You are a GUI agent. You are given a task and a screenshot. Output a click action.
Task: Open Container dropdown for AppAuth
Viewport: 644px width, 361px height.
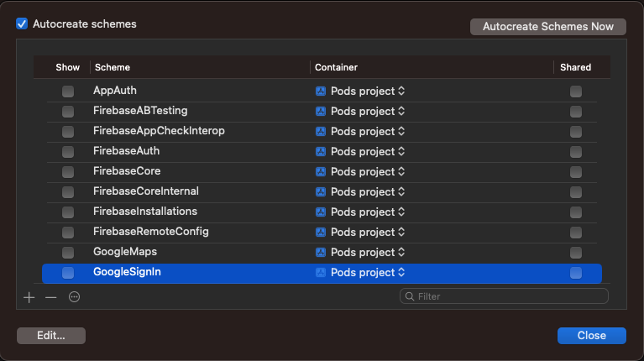360,92
